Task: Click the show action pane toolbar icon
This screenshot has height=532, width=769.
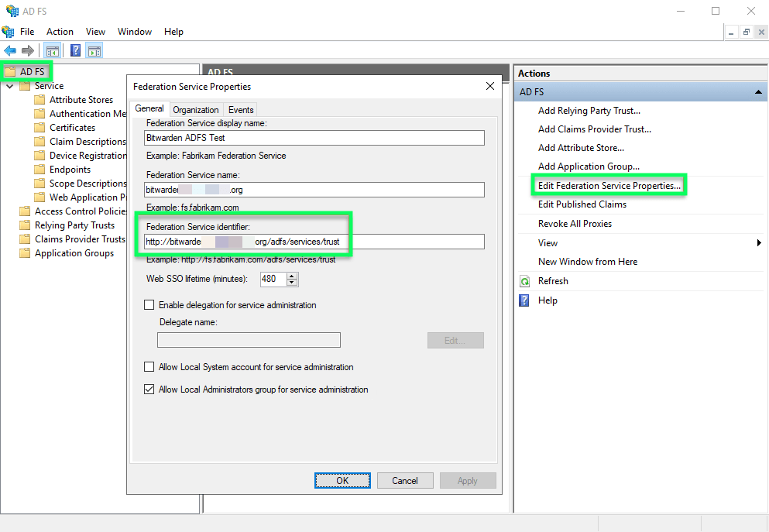Action: 94,50
